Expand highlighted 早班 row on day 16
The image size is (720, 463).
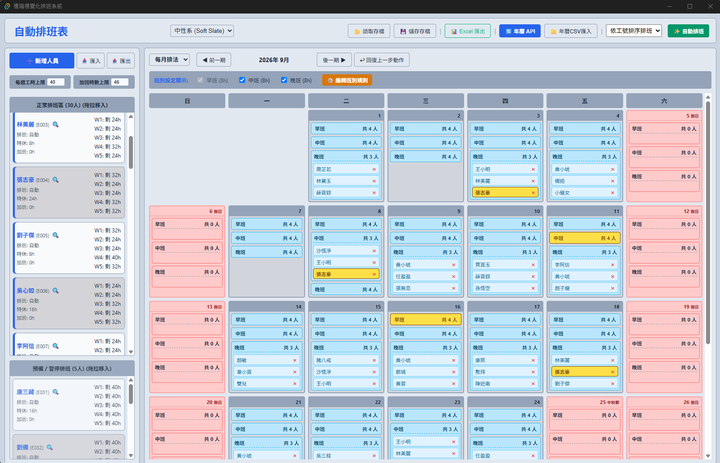(426, 320)
